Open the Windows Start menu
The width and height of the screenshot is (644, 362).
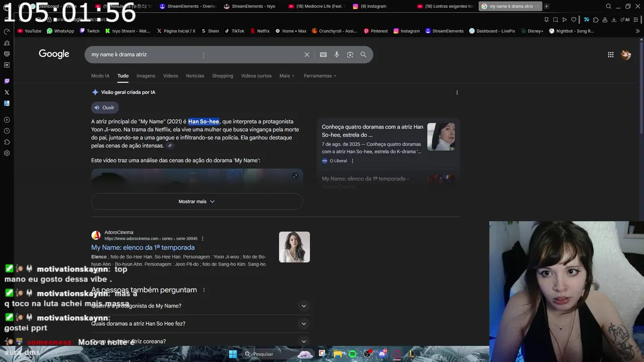click(233, 354)
